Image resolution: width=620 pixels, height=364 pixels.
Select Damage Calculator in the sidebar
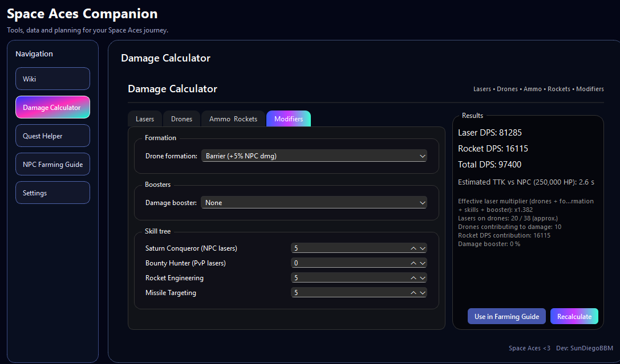click(52, 107)
